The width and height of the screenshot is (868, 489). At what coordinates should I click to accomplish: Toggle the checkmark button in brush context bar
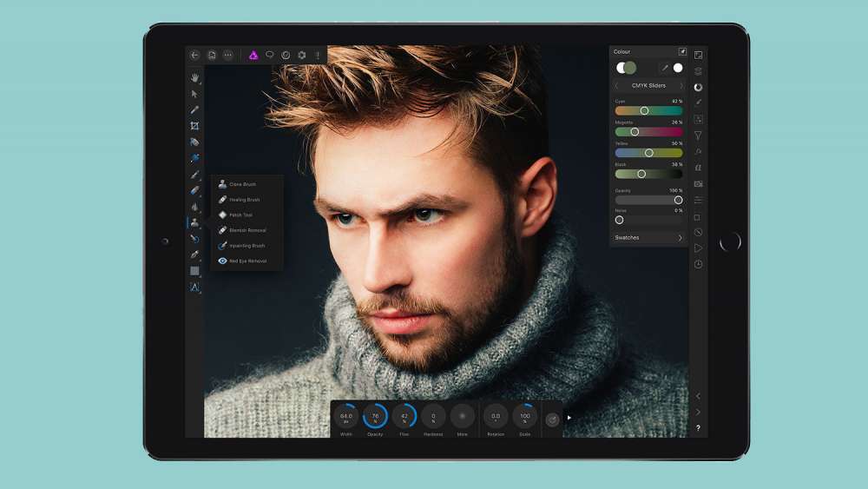(x=553, y=420)
